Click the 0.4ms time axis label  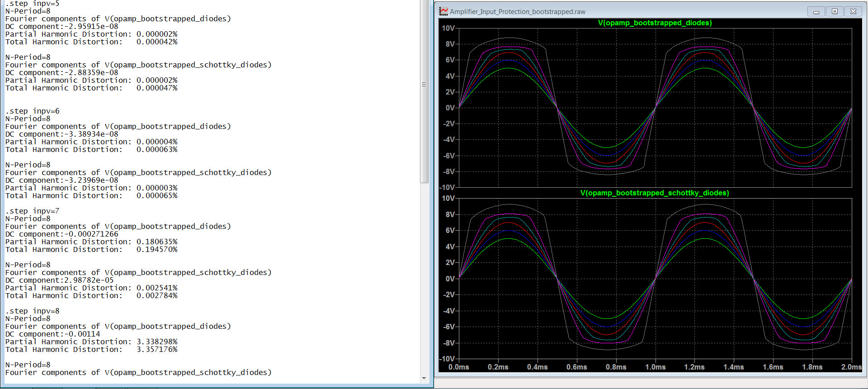538,367
